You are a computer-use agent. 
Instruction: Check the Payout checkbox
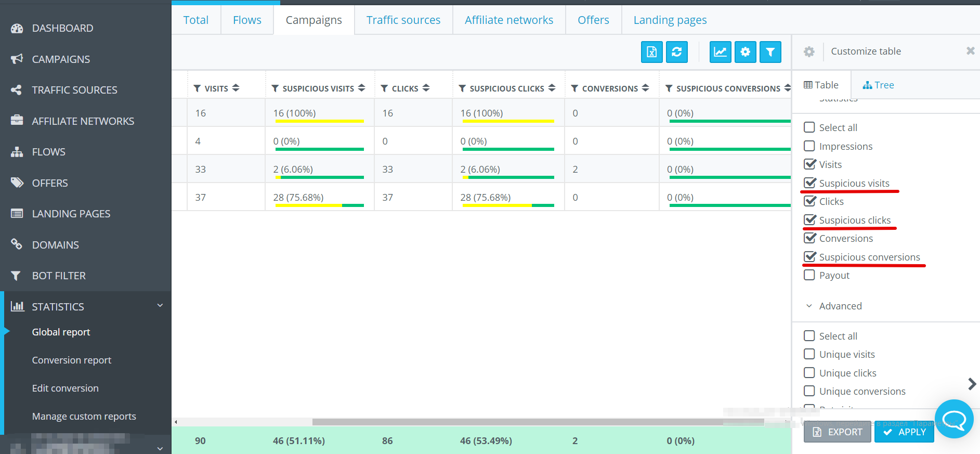(809, 275)
